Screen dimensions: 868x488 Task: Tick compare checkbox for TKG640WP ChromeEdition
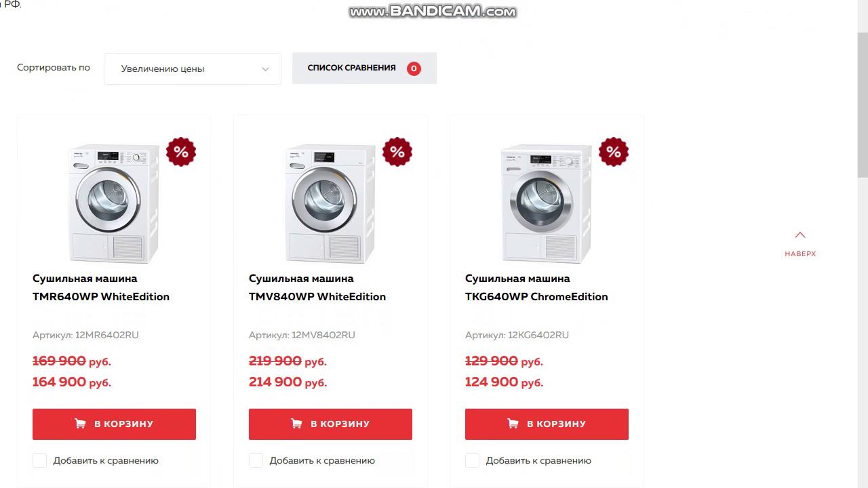coord(473,461)
